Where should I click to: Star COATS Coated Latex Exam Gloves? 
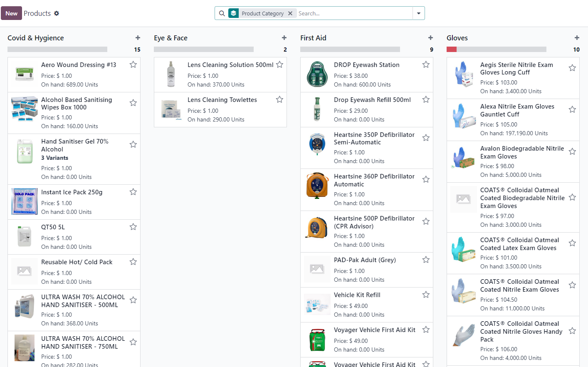572,243
